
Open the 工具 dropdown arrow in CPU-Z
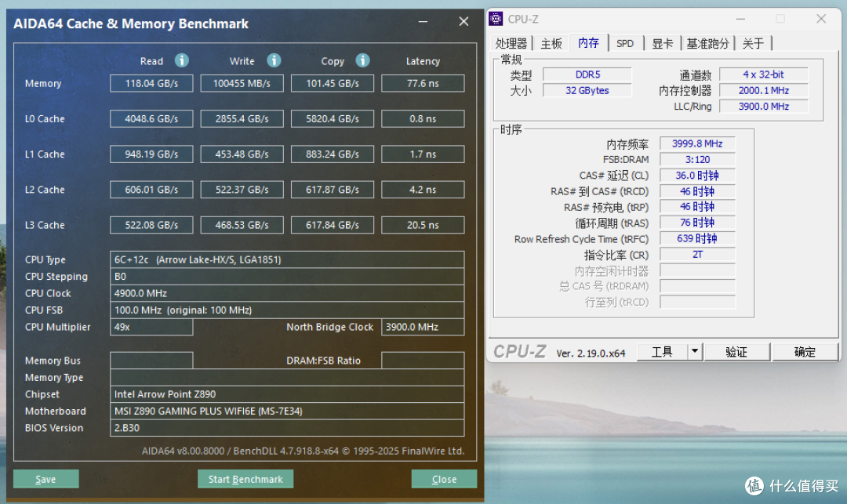pos(695,352)
